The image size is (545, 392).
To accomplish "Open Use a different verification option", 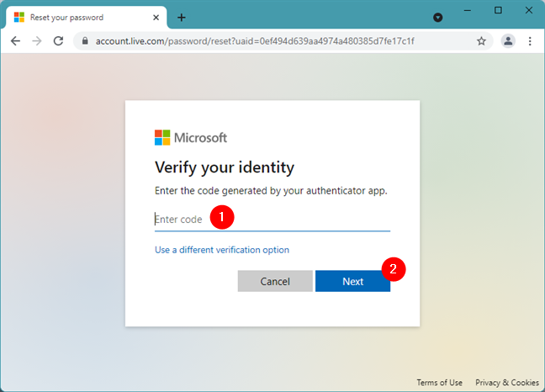I will tap(222, 250).
